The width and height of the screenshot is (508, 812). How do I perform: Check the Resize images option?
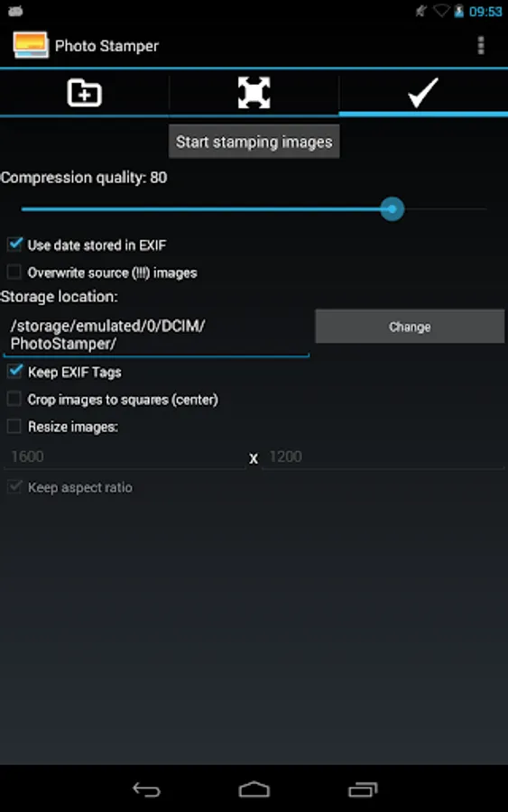click(14, 427)
